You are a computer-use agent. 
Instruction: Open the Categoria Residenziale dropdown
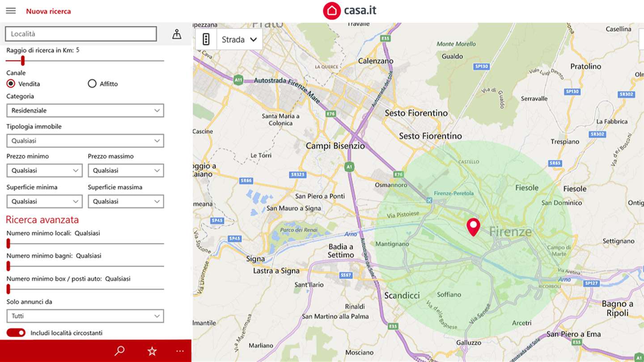click(x=85, y=110)
